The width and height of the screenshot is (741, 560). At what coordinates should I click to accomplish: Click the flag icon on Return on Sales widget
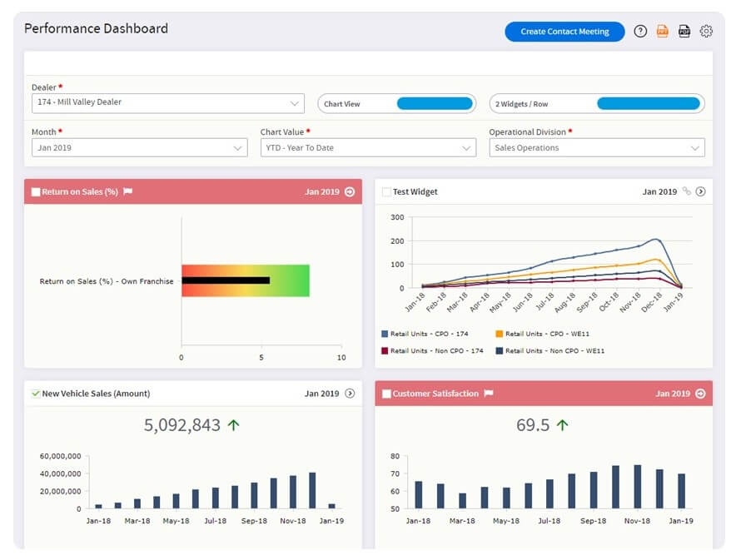click(127, 191)
